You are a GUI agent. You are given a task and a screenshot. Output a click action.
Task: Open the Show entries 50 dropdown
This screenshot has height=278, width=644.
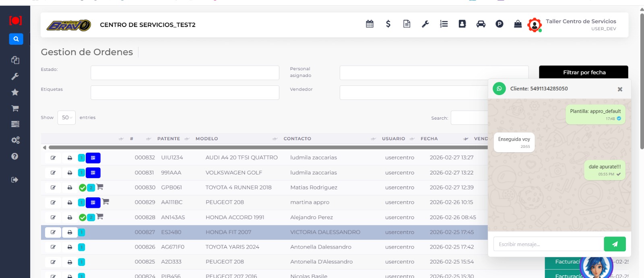point(66,118)
